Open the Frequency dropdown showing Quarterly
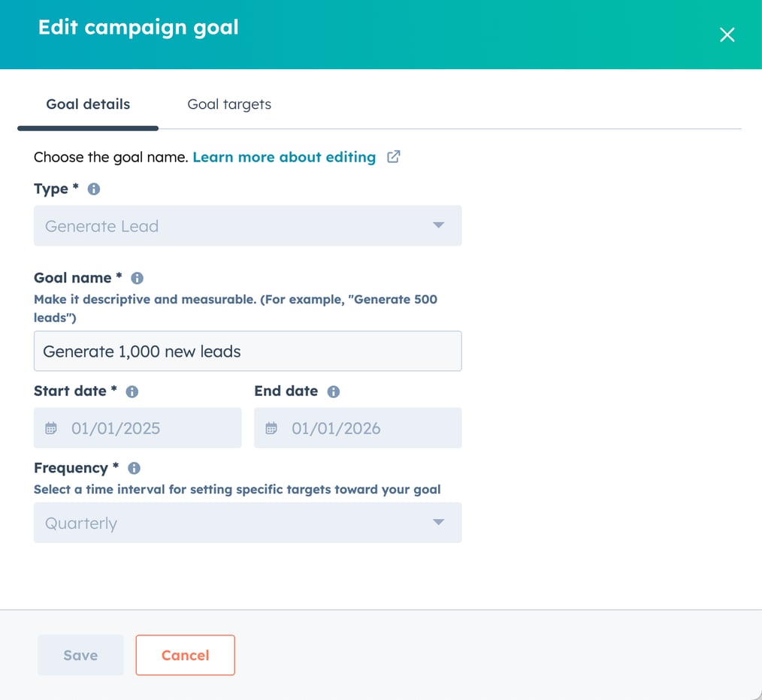The image size is (762, 700). click(x=248, y=522)
